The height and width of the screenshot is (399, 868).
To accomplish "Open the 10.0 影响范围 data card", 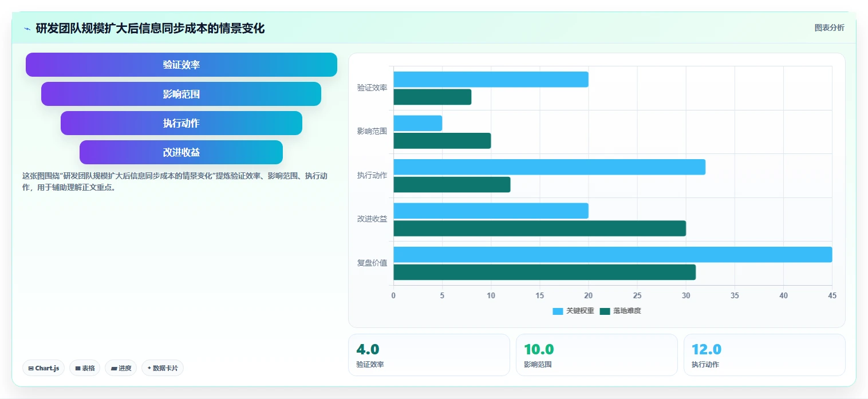I will [x=597, y=355].
